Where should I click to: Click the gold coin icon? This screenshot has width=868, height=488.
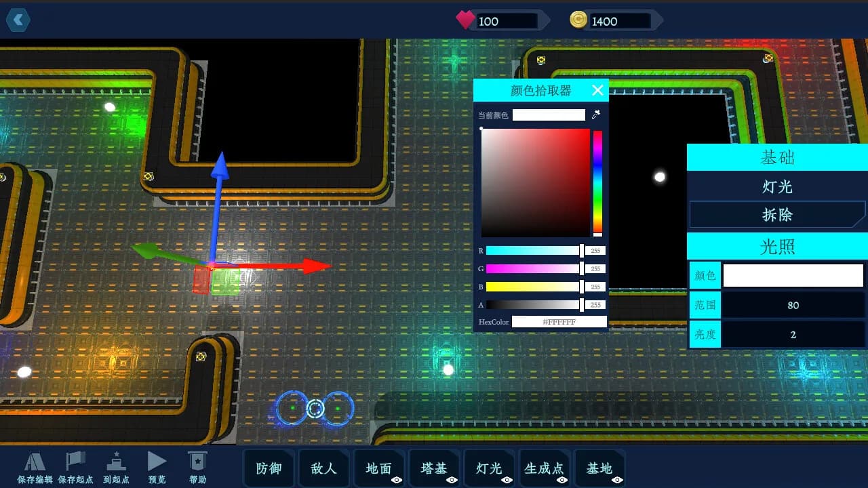click(578, 20)
